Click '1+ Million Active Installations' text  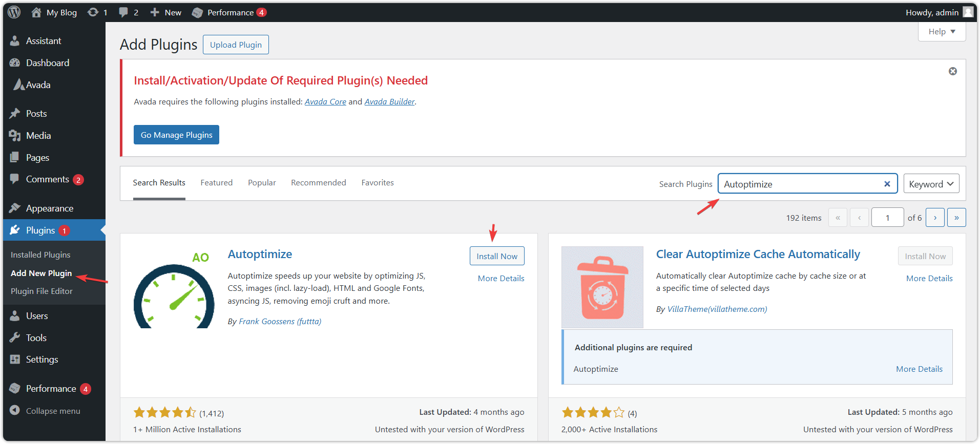pyautogui.click(x=187, y=430)
